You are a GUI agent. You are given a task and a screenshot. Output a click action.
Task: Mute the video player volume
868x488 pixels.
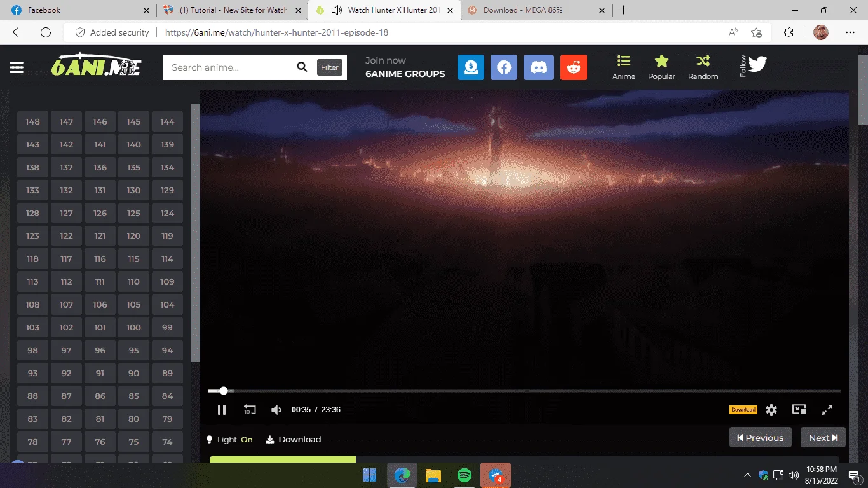point(276,410)
